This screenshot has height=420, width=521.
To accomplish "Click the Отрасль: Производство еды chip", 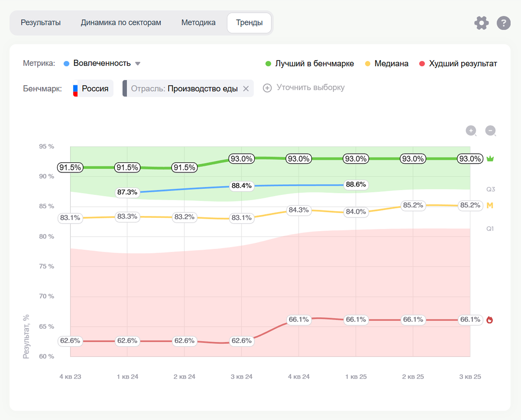I will (x=188, y=88).
